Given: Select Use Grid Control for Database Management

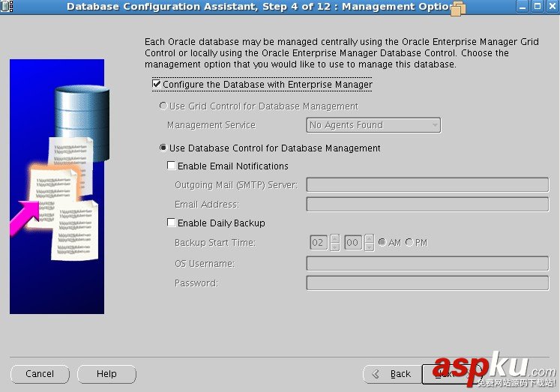Looking at the screenshot, I should [x=163, y=106].
